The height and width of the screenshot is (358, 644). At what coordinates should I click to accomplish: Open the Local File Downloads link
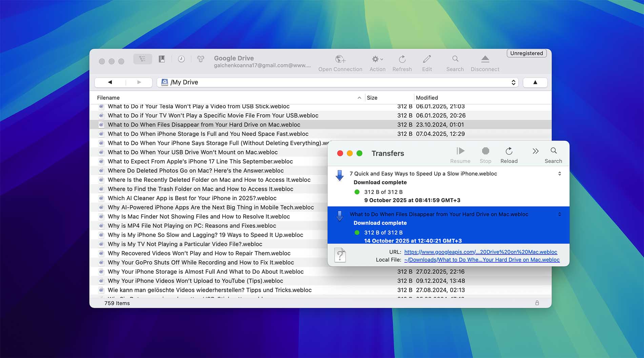tap(482, 260)
